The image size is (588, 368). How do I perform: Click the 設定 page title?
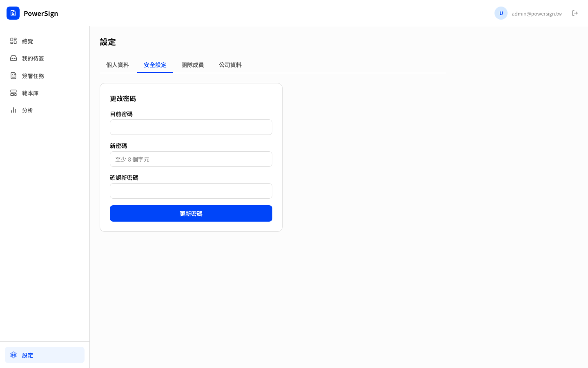click(107, 42)
